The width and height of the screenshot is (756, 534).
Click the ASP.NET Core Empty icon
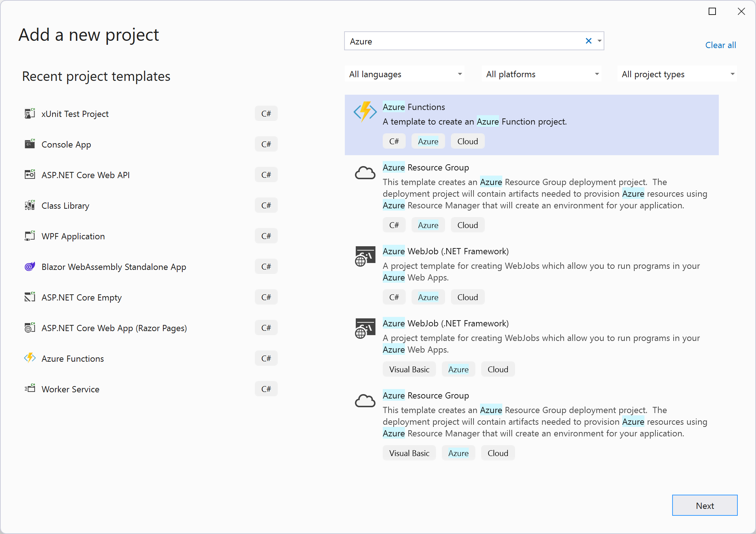(30, 297)
